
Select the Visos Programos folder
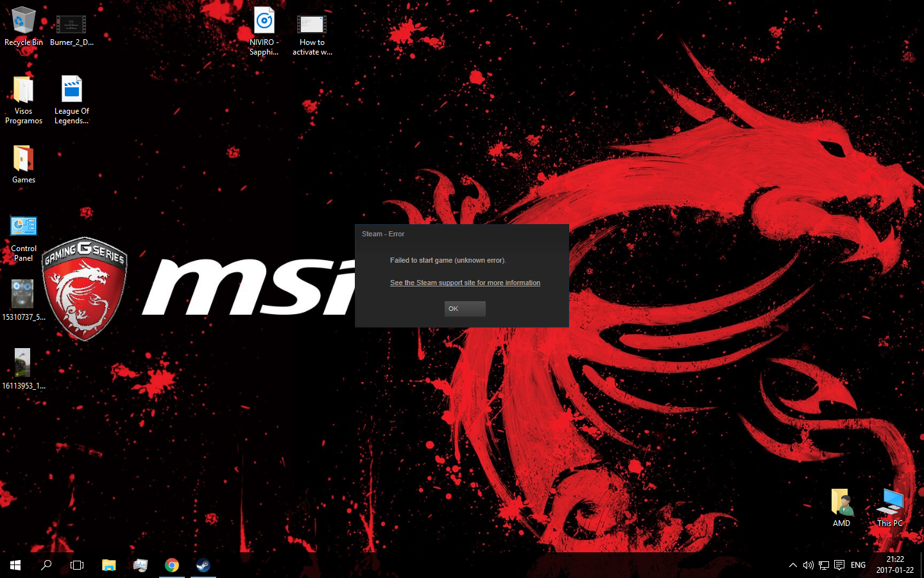pos(23,100)
